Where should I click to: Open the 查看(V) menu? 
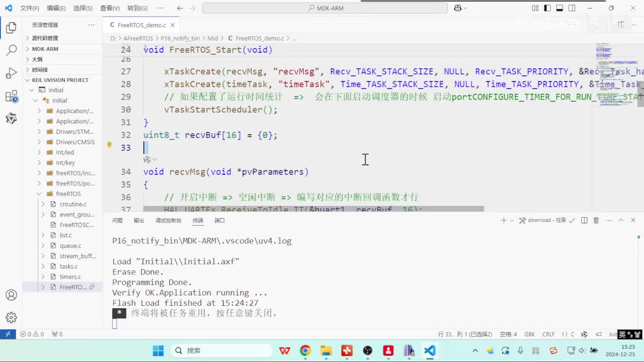(110, 8)
